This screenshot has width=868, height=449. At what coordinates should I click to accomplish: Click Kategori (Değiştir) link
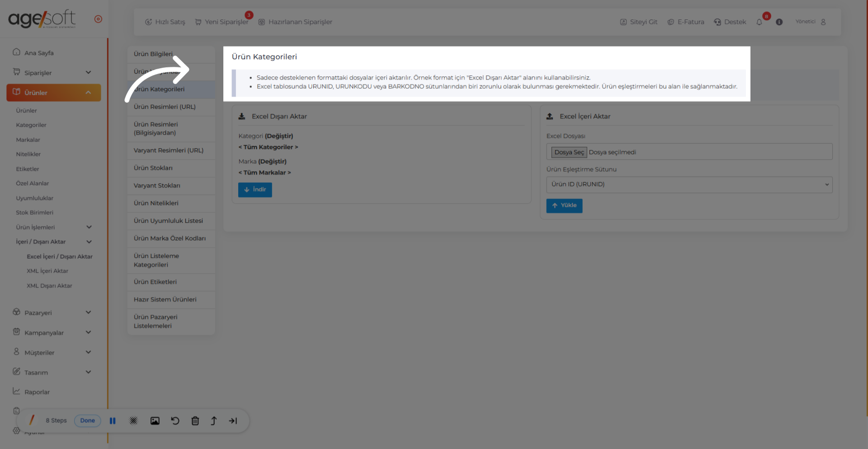pos(279,136)
